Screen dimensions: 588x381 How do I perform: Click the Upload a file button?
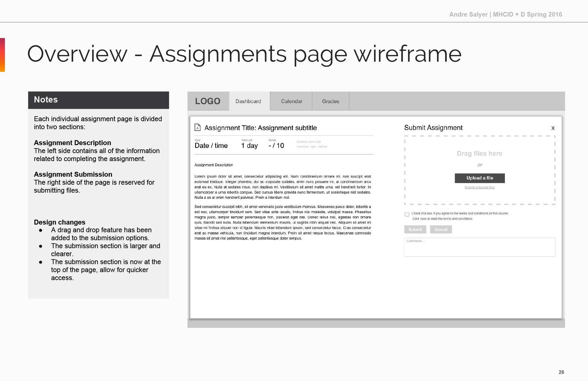(480, 178)
